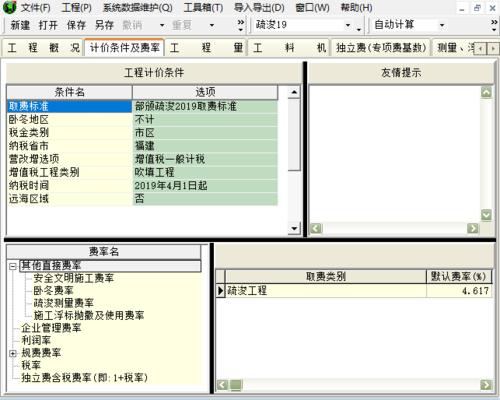
Task: Select 卧冬费率 tree item
Action: coord(53,291)
